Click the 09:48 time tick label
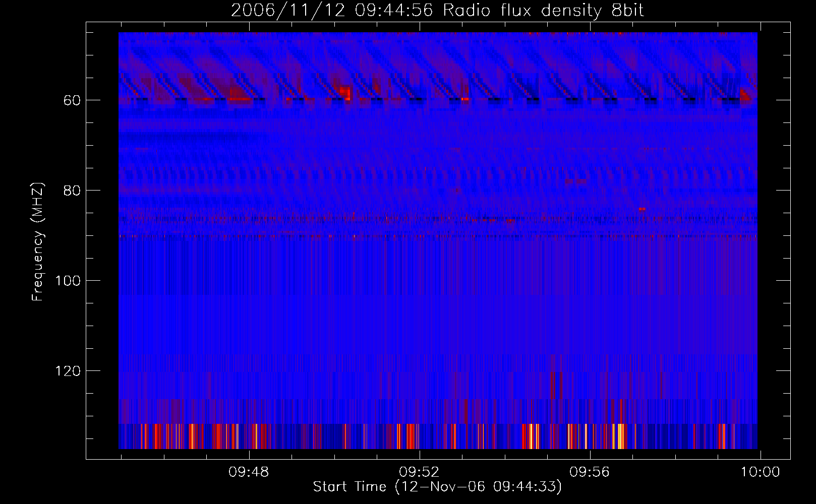The image size is (816, 504). click(x=249, y=472)
